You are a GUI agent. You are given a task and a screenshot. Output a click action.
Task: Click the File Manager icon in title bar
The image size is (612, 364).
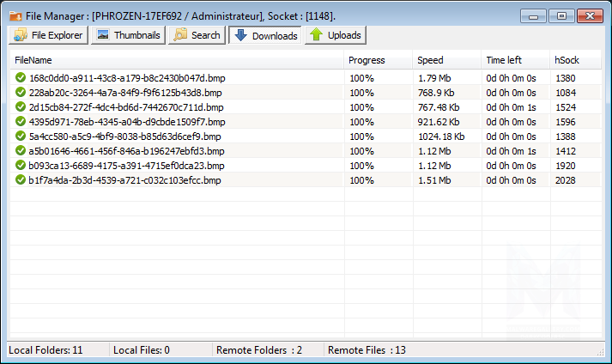coord(15,15)
